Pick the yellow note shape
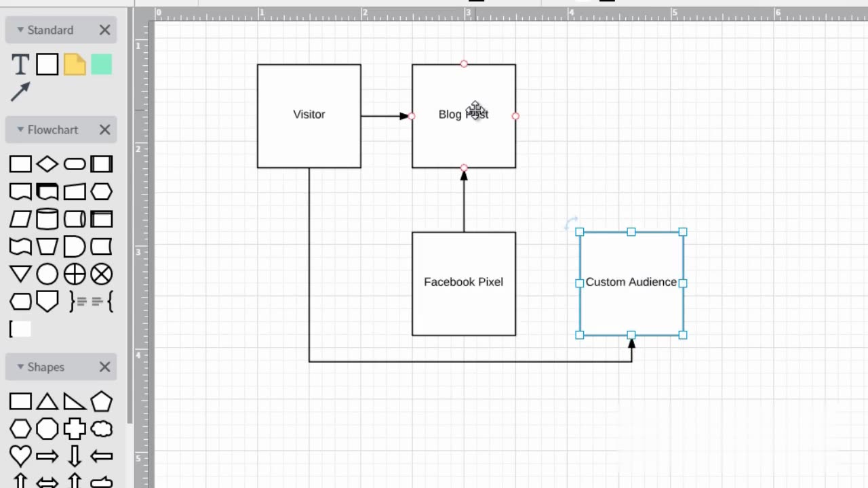Screen dimensions: 868x488 pos(75,65)
